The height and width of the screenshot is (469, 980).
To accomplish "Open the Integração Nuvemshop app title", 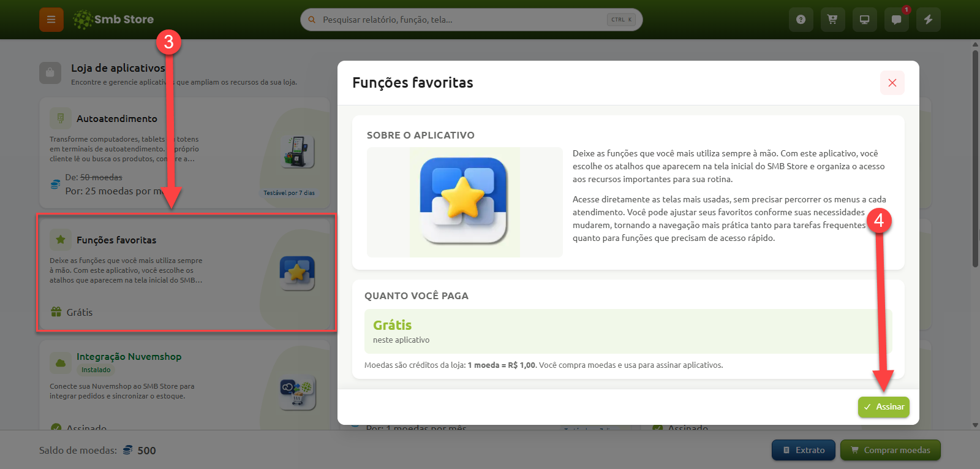I will (129, 356).
